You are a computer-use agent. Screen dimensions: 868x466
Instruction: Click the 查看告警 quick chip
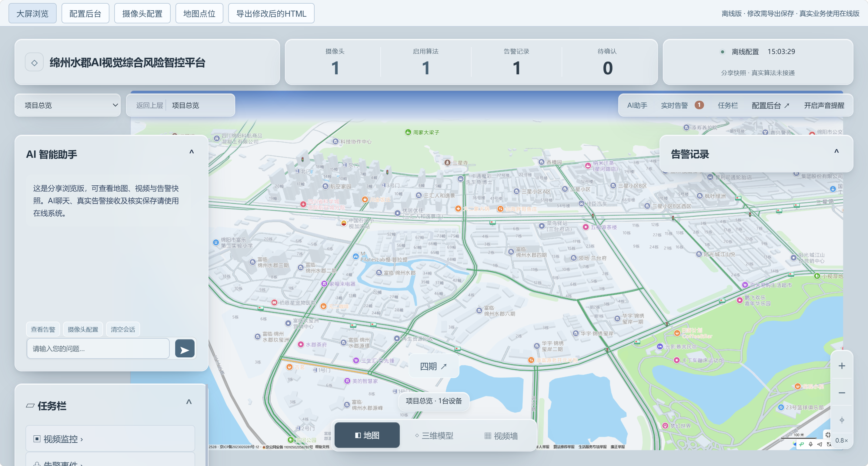(43, 329)
